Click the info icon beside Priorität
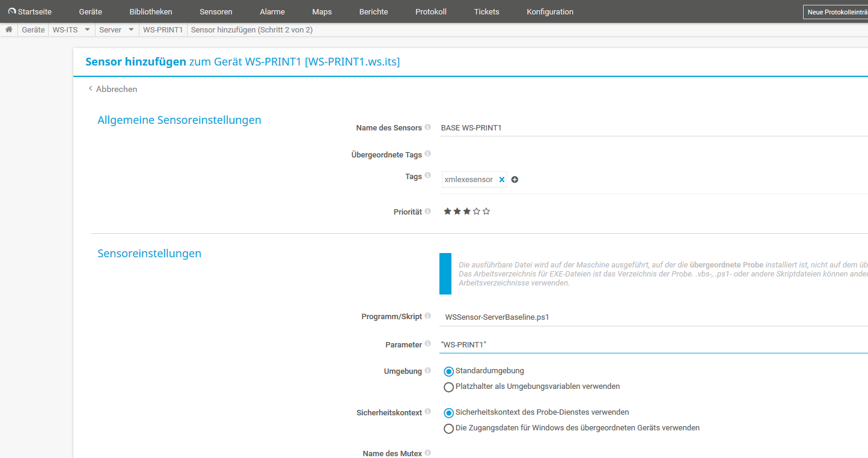The image size is (868, 458). (x=427, y=211)
